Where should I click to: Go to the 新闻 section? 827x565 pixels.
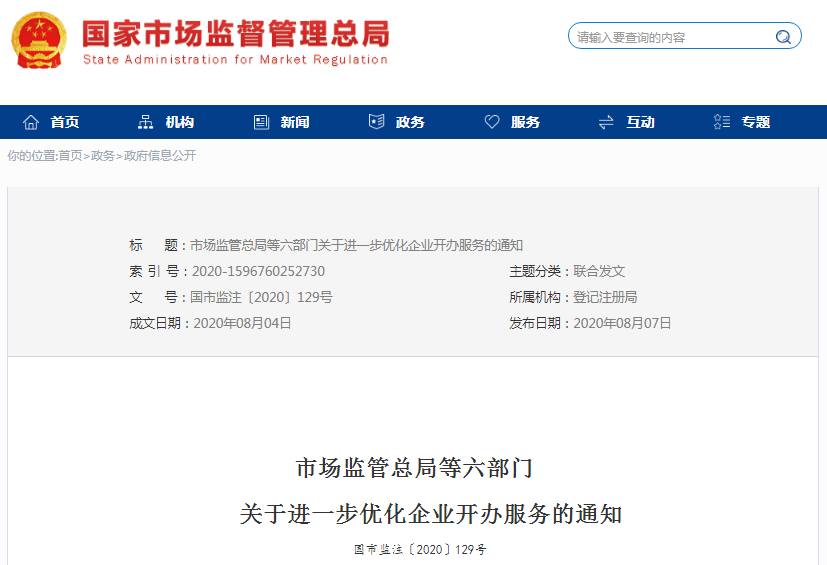[295, 122]
